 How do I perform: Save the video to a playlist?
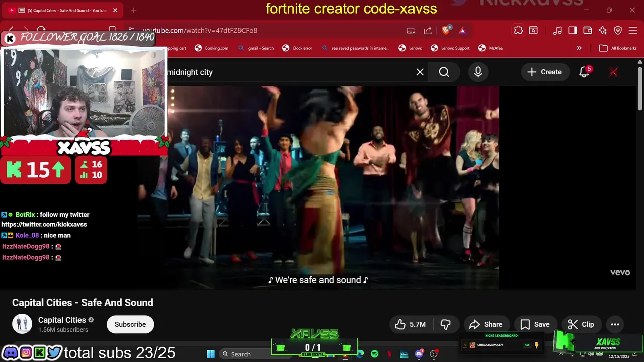click(535, 324)
